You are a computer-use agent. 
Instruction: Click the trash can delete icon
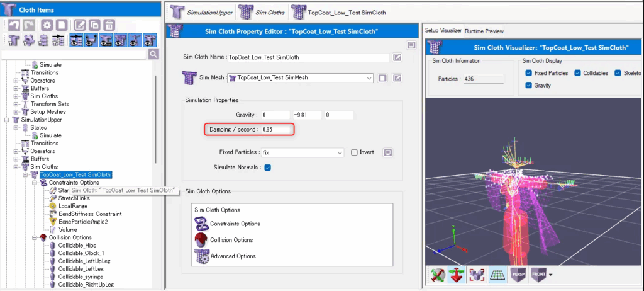109,25
